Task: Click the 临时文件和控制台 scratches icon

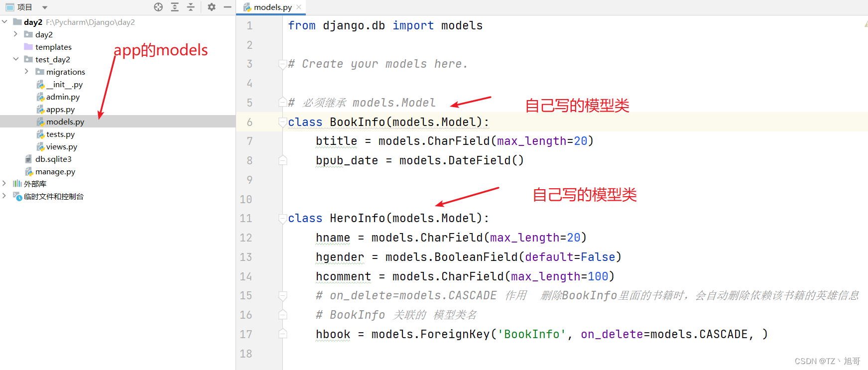Action: (17, 196)
